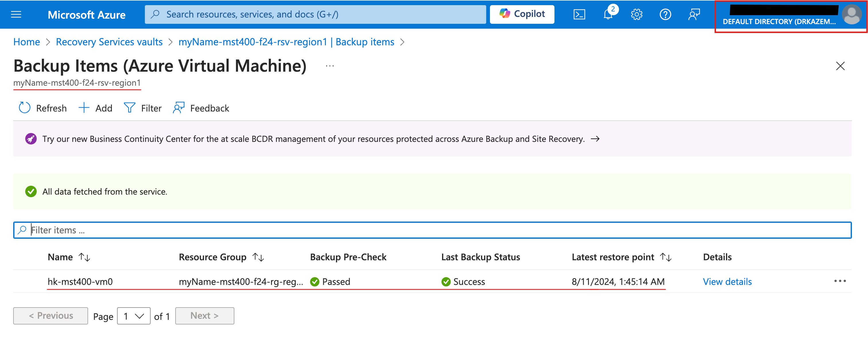Click the Business Continuity Center banner text
The width and height of the screenshot is (868, 364).
tap(313, 139)
